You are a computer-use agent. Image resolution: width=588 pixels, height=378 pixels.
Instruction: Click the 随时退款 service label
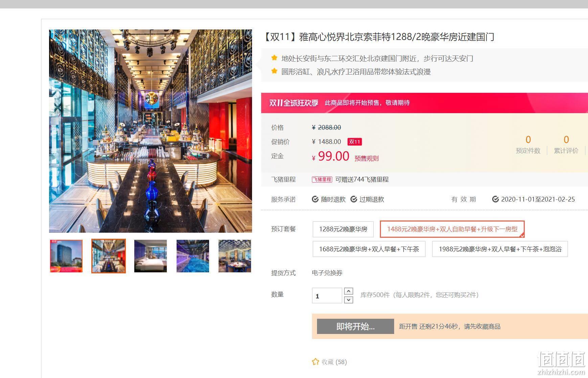pos(333,199)
